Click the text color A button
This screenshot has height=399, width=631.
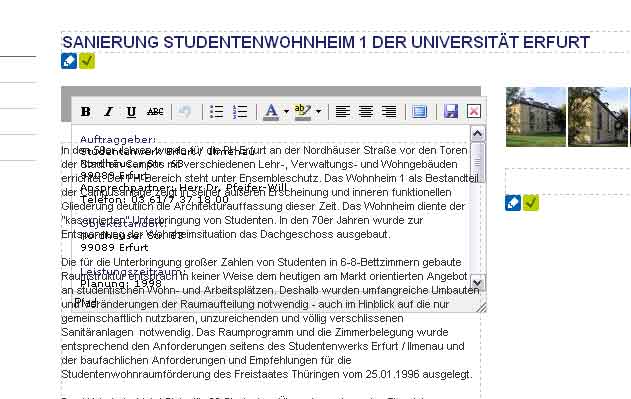point(271,112)
